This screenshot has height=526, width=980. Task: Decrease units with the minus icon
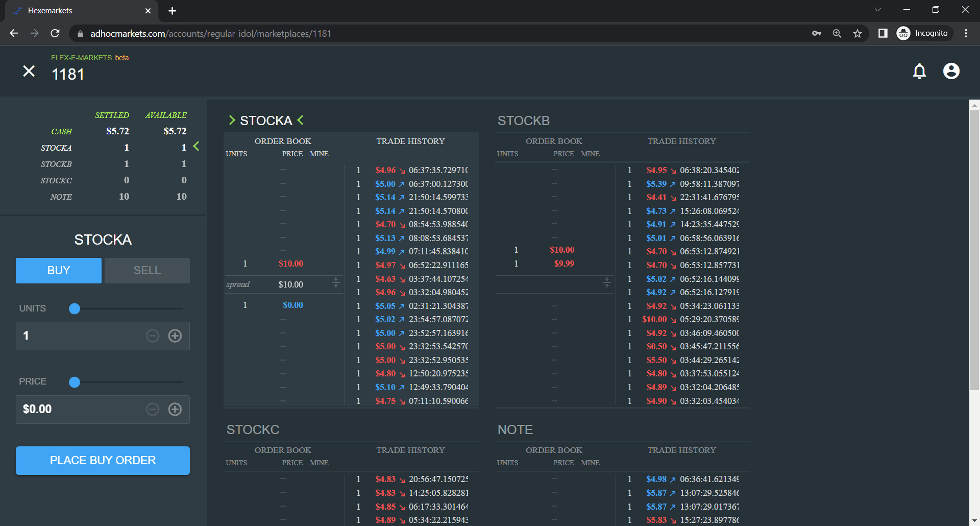coord(153,336)
